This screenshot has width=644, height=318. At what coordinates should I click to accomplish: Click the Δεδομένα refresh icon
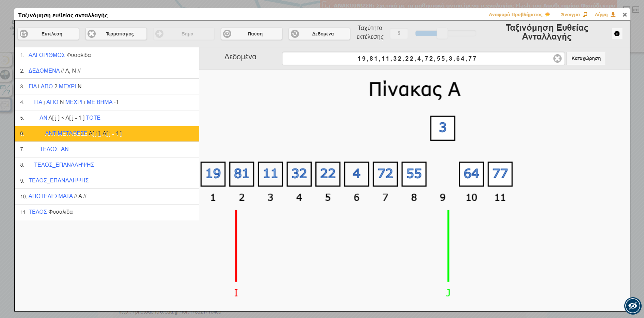coord(295,34)
